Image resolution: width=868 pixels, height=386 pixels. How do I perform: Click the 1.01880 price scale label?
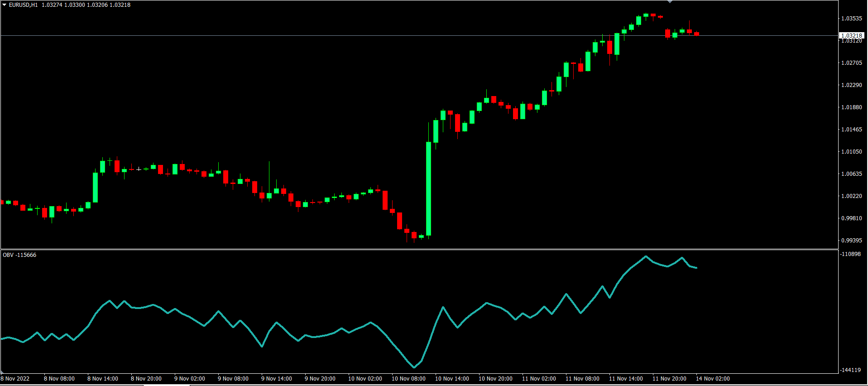point(852,107)
